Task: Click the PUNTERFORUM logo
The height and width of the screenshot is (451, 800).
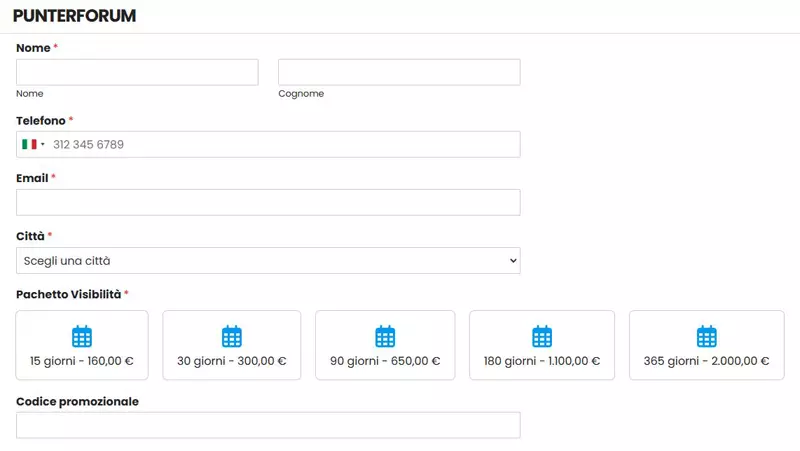Action: click(74, 16)
